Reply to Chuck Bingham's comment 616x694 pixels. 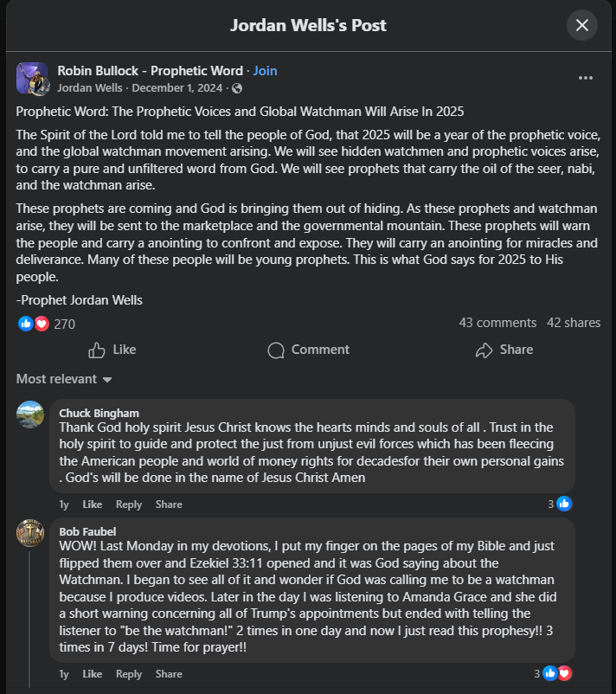click(x=129, y=504)
